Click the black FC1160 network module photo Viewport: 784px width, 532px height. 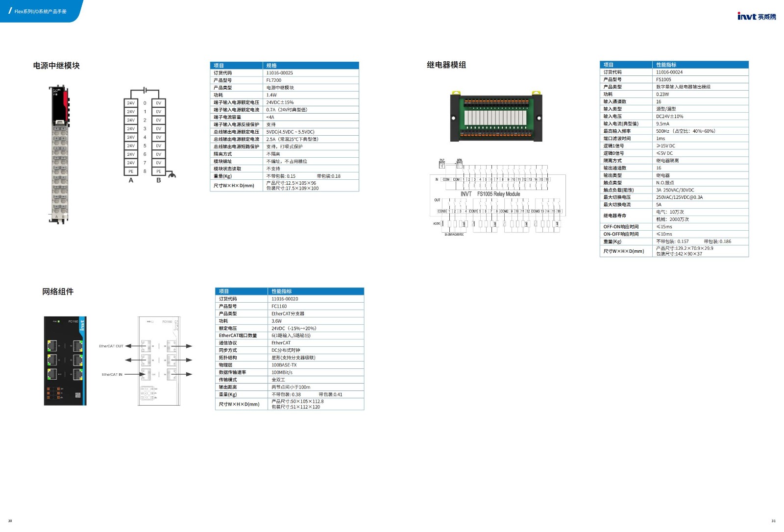pyautogui.click(x=65, y=361)
